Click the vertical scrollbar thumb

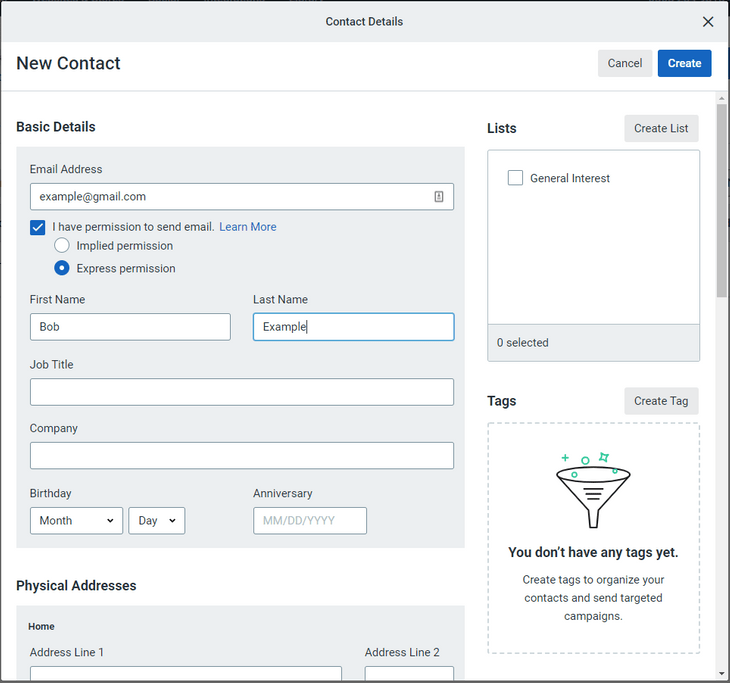721,200
